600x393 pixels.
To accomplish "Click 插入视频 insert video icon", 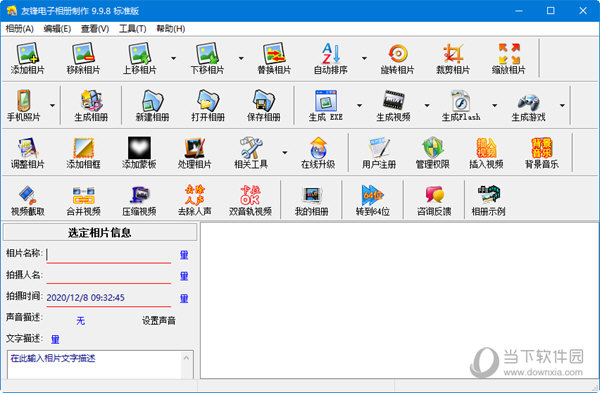I will tap(486, 153).
